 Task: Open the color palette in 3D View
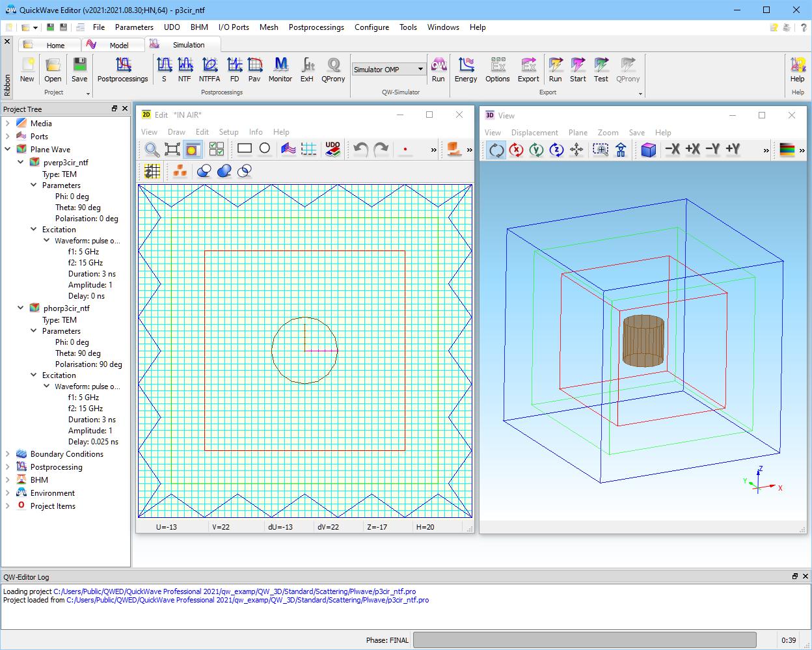[787, 150]
